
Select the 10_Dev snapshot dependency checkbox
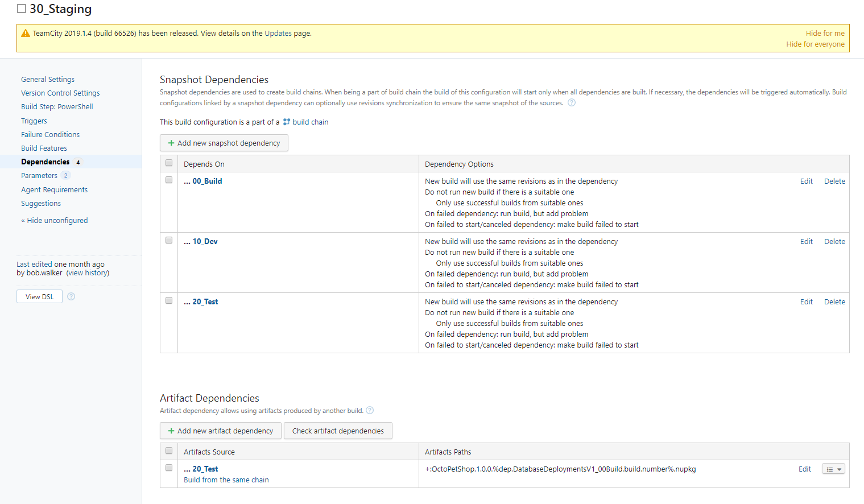click(x=169, y=241)
